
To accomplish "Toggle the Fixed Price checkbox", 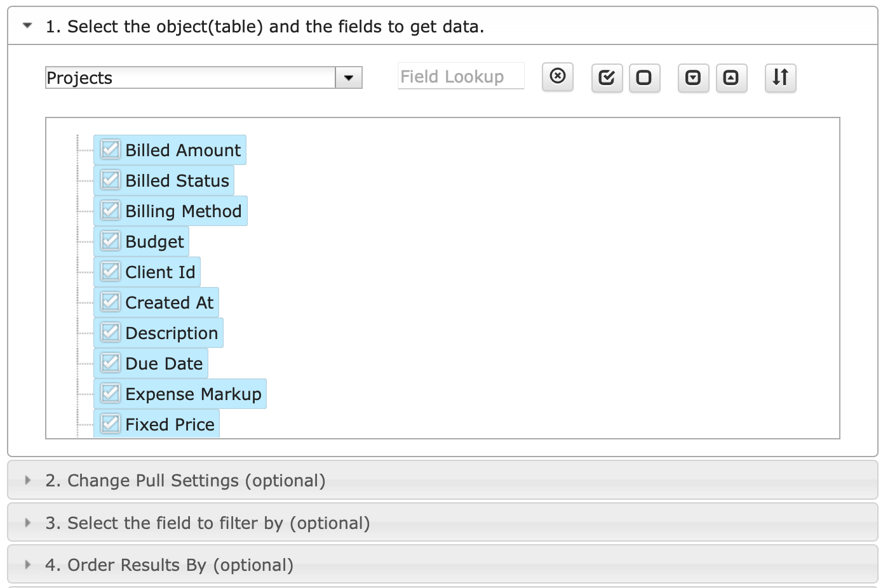I will (x=111, y=424).
